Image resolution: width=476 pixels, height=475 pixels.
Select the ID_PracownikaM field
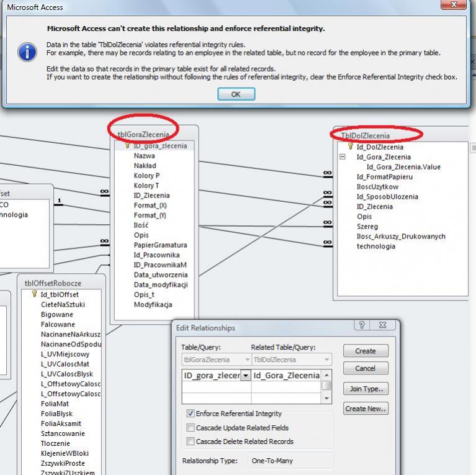click(160, 265)
